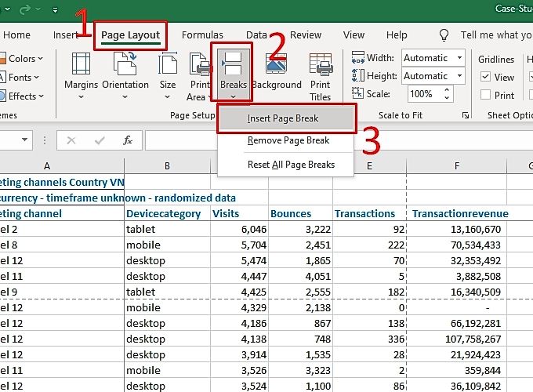
Task: Open the Margins dropdown
Action: [x=81, y=75]
